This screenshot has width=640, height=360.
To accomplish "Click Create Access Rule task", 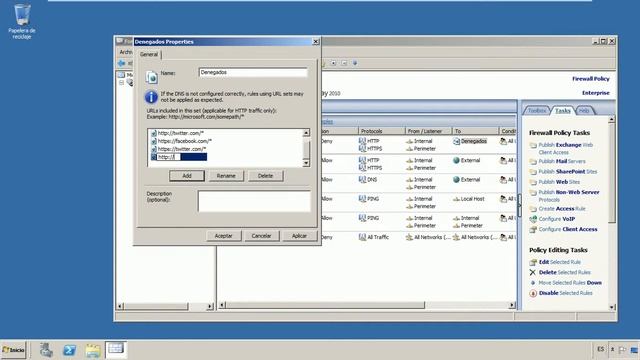I will coord(562,209).
